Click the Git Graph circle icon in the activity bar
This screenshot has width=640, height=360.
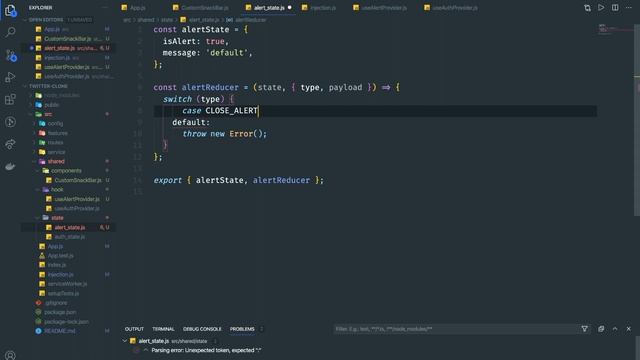[10, 122]
